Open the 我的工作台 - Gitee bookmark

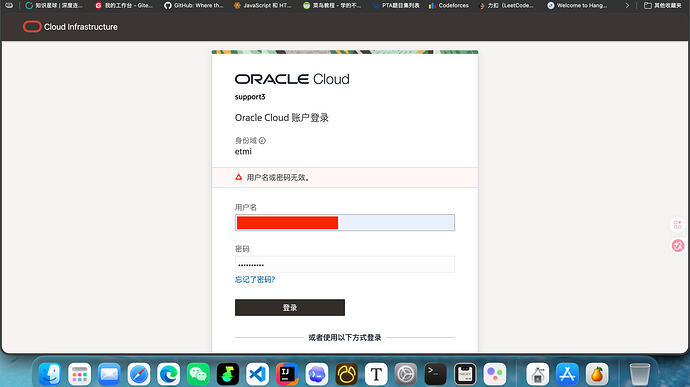[124, 6]
